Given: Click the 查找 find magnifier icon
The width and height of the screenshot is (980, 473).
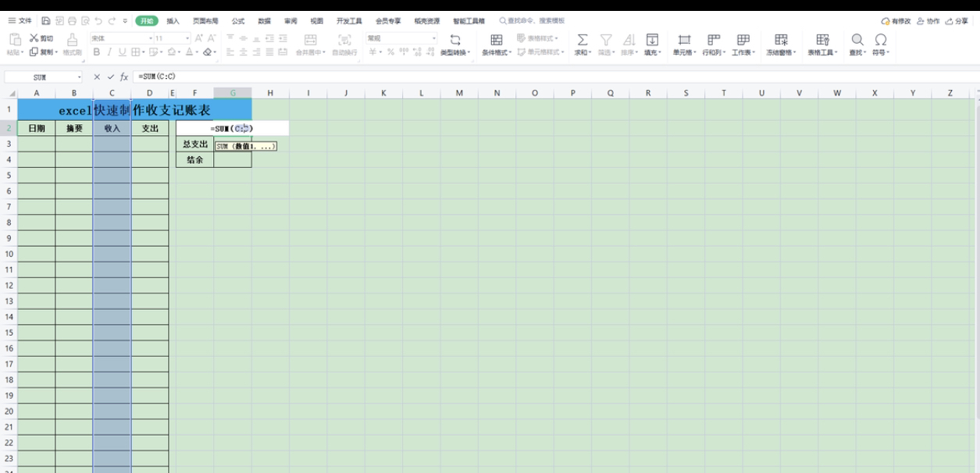Looking at the screenshot, I should click(x=857, y=39).
